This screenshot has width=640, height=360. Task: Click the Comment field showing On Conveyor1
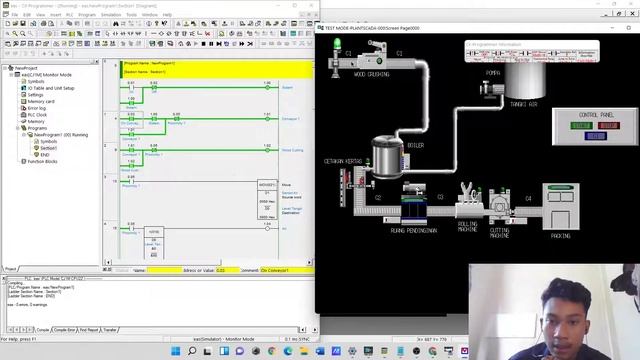pyautogui.click(x=287, y=270)
